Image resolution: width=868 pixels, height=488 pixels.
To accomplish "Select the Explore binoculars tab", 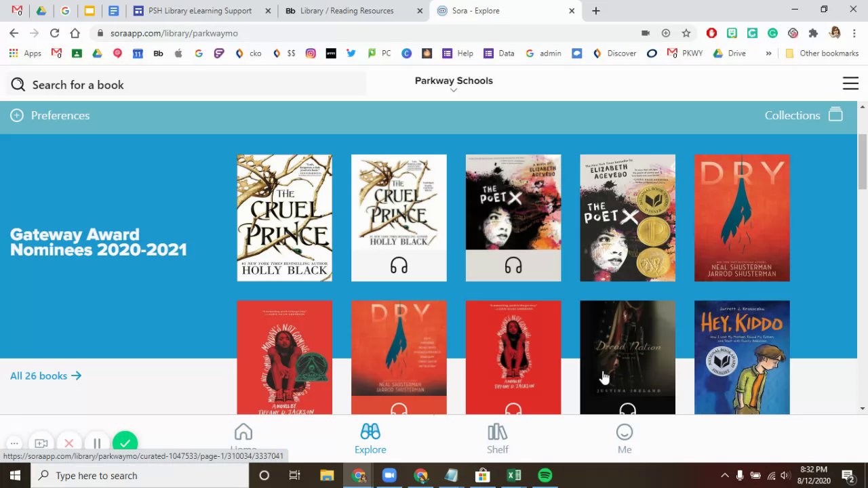I will pos(370,438).
